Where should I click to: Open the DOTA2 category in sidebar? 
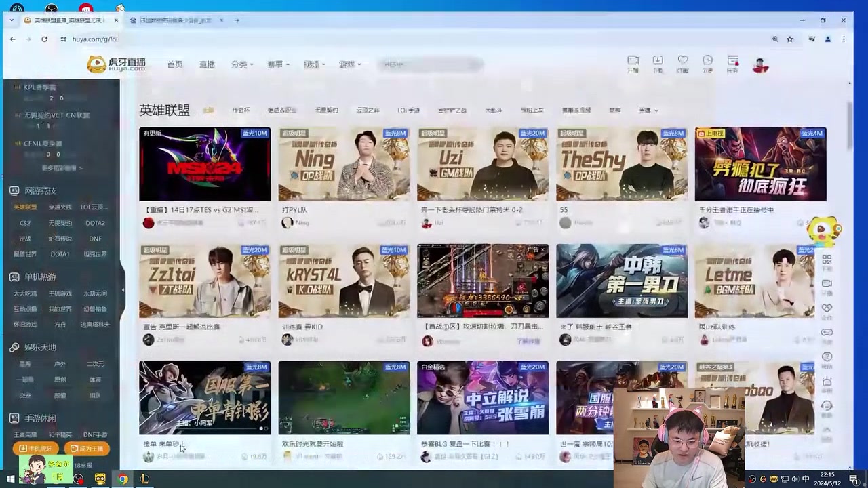tap(95, 223)
